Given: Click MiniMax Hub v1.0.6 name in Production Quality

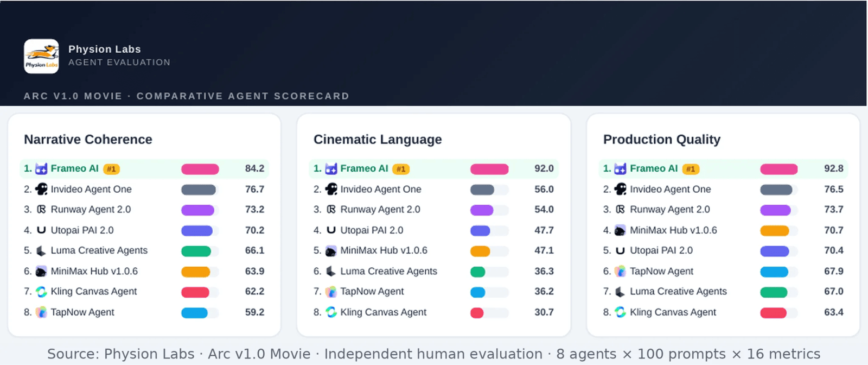Looking at the screenshot, I should point(673,230).
